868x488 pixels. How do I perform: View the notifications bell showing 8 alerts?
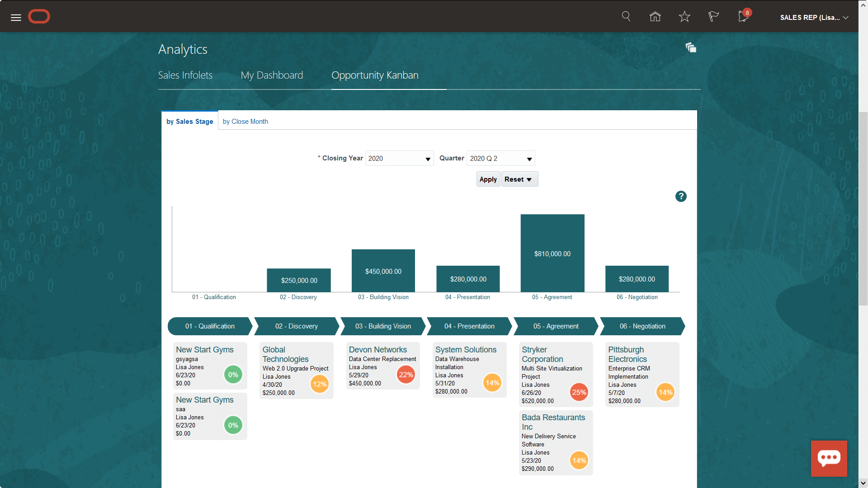pyautogui.click(x=742, y=17)
